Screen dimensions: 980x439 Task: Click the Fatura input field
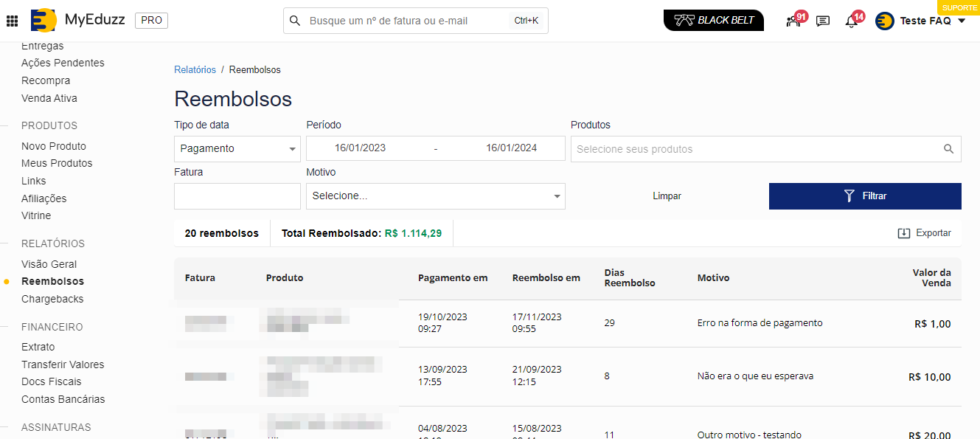point(237,196)
